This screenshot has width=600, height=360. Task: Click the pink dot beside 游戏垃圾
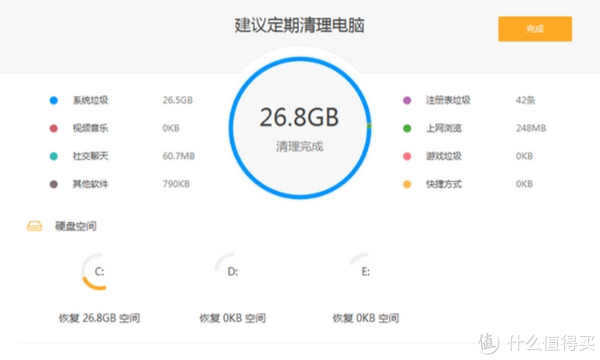click(407, 156)
